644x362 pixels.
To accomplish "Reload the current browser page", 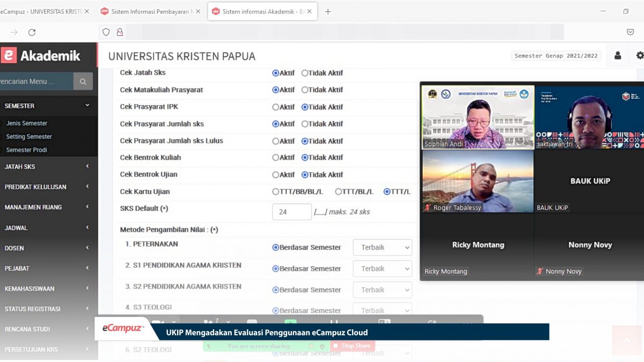I will [32, 32].
